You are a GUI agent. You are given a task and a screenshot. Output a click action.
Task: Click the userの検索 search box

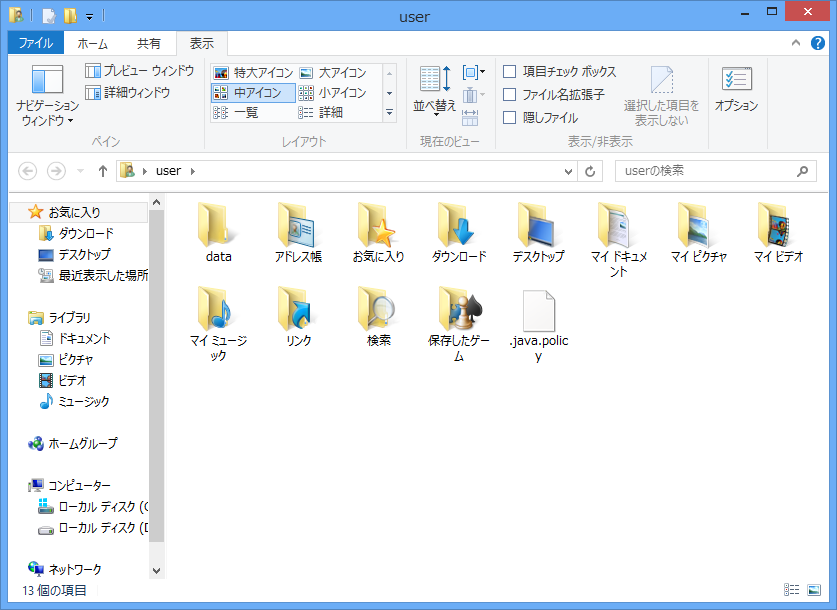[x=715, y=171]
